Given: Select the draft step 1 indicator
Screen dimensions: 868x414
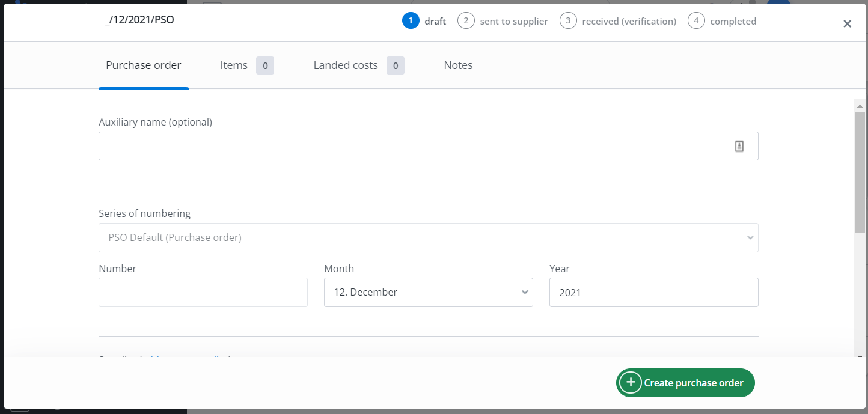Looking at the screenshot, I should (x=424, y=21).
